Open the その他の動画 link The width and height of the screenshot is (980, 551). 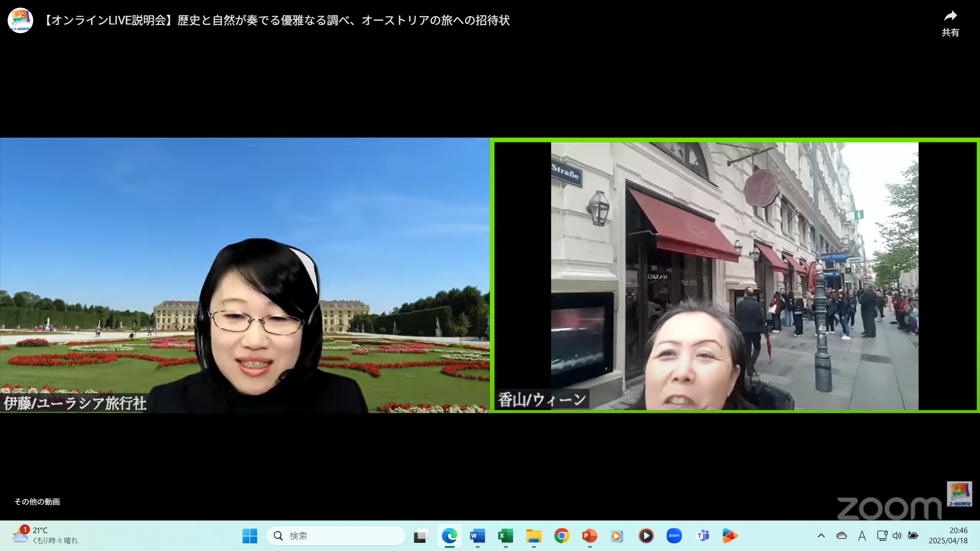[x=37, y=502]
